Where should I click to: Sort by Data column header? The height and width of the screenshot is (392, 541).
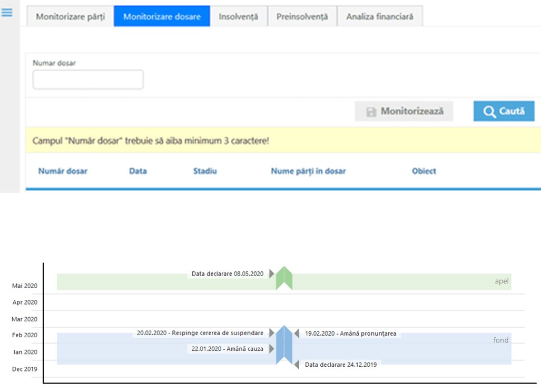pos(138,171)
